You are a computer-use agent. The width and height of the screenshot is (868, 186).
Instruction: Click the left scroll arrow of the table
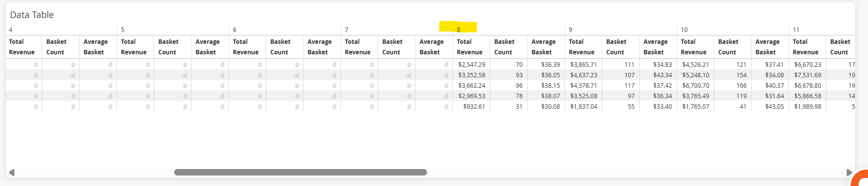12,173
